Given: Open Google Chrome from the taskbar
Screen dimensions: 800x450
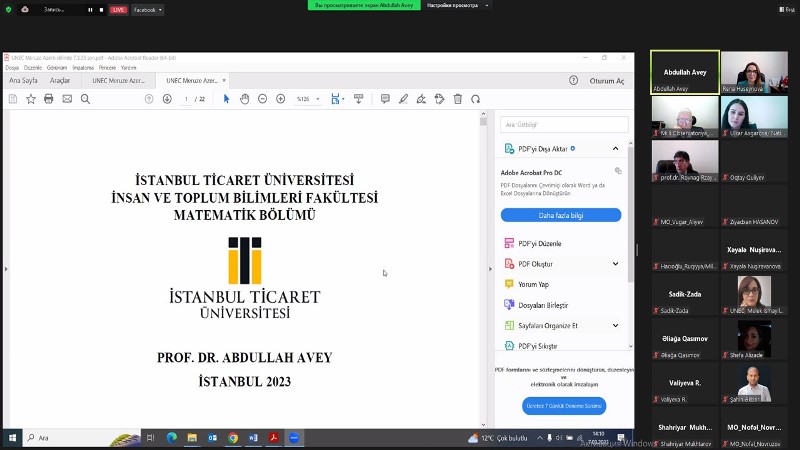Looking at the screenshot, I should [233, 438].
